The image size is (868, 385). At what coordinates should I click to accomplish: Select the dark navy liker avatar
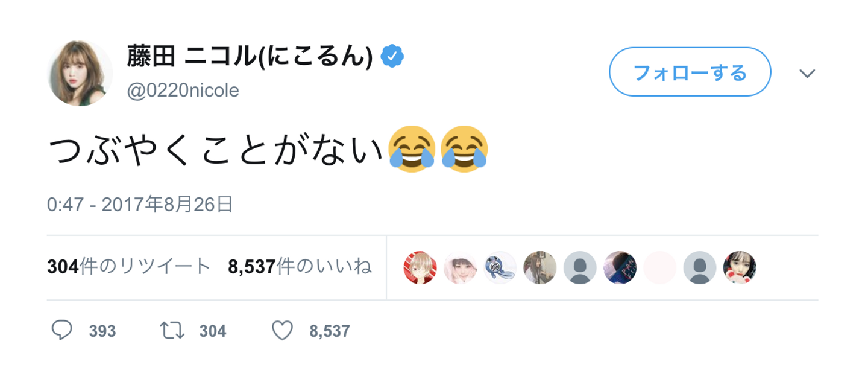[x=620, y=268]
